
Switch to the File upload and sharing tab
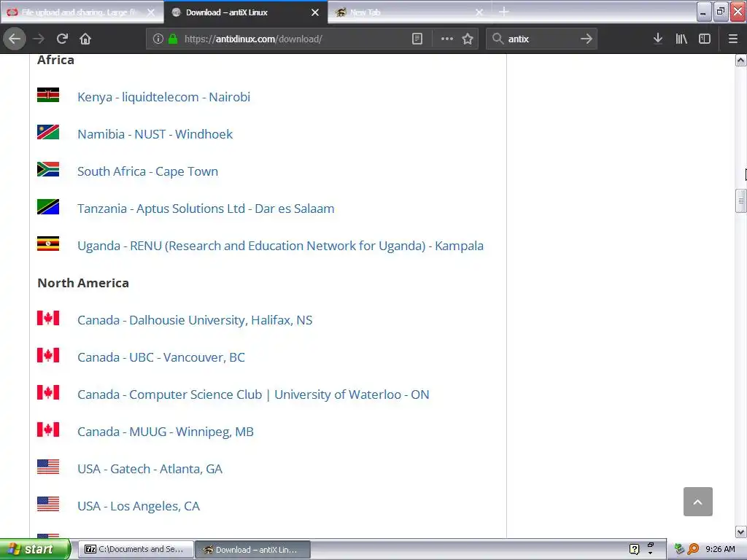point(82,12)
